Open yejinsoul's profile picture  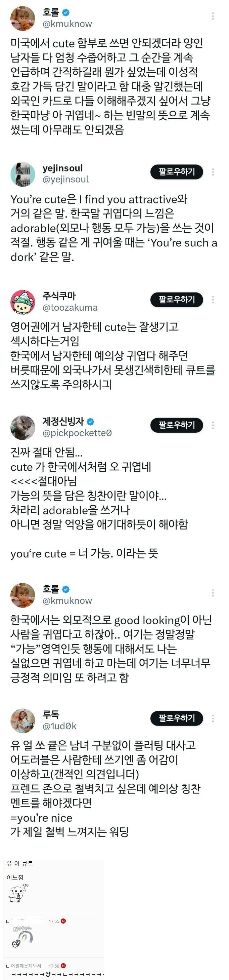(x=23, y=174)
